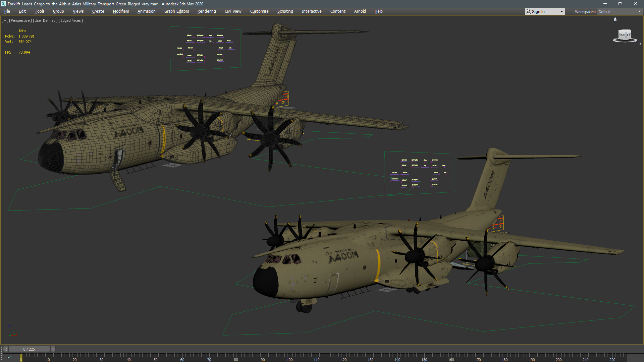The image size is (644, 362).
Task: Open the Customize menu
Action: 259,11
